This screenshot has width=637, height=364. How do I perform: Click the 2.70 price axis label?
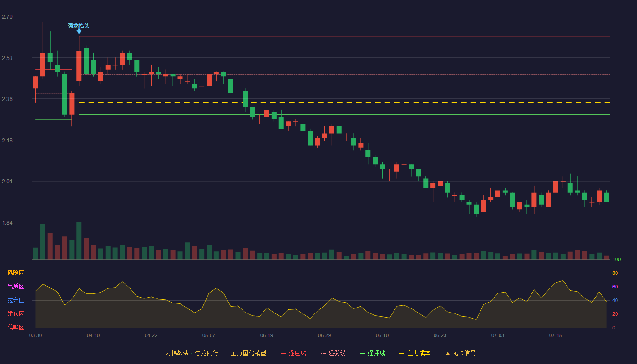click(7, 17)
